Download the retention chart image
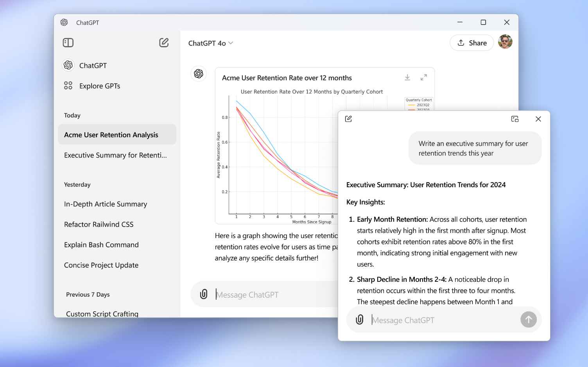This screenshot has width=588, height=367. [407, 77]
